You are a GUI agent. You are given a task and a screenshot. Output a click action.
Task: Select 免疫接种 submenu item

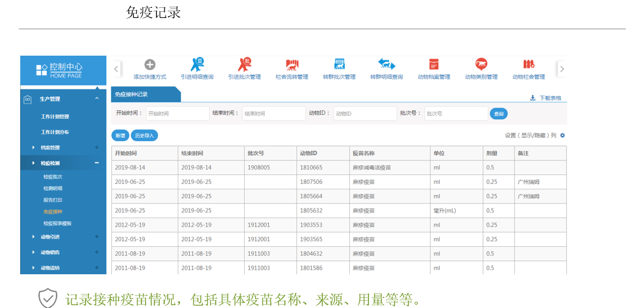point(52,212)
